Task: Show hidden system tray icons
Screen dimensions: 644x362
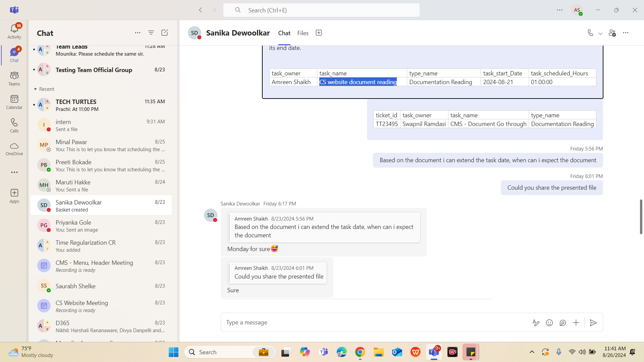Action: (532, 352)
